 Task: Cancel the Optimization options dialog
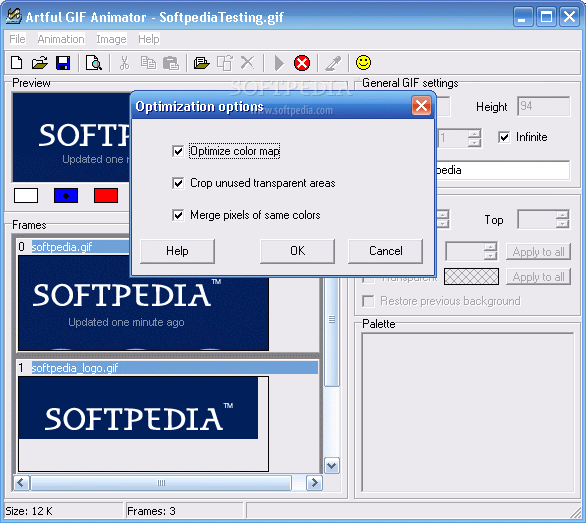386,251
